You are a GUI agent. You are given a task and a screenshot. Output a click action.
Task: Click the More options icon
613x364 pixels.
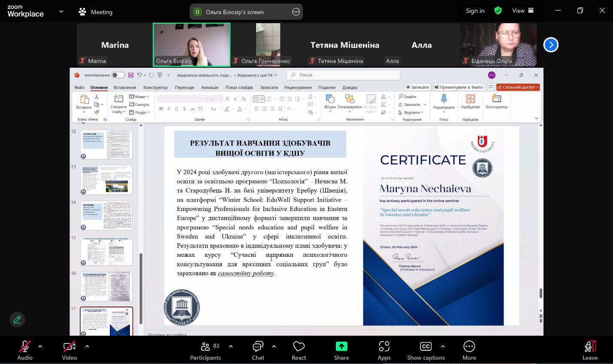[469, 350]
